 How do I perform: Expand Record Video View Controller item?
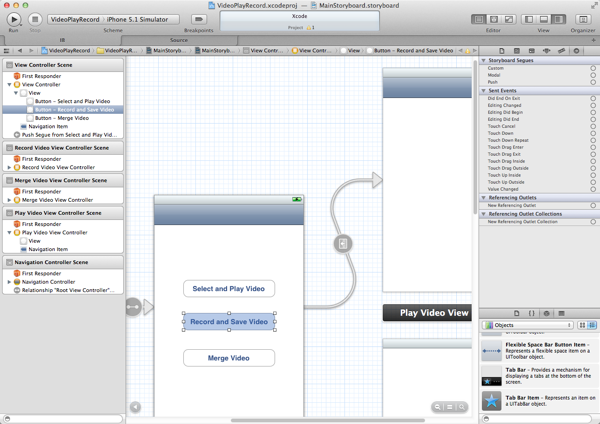click(x=10, y=167)
